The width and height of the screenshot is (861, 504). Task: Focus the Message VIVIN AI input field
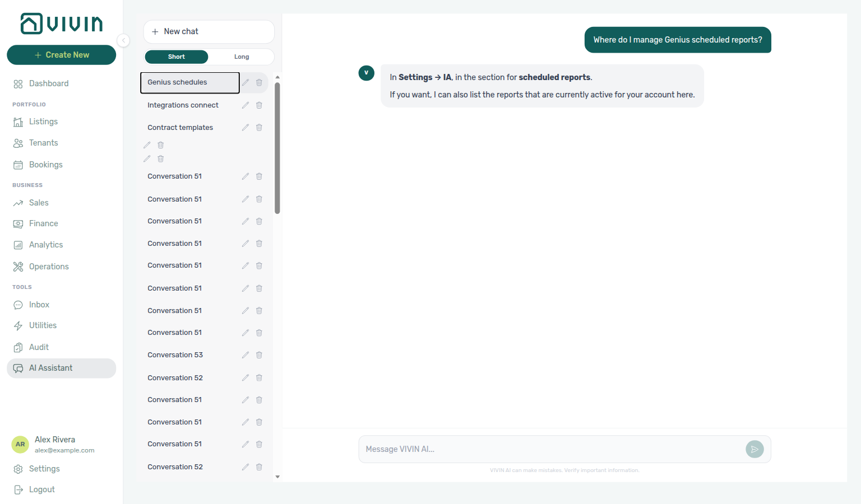(552, 449)
